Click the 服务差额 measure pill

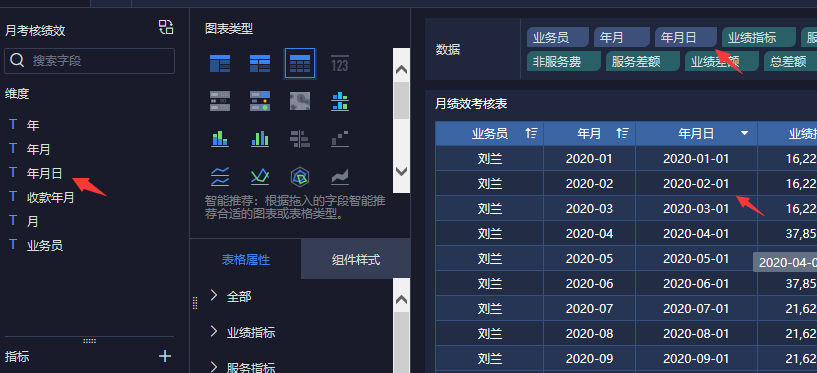coord(642,61)
